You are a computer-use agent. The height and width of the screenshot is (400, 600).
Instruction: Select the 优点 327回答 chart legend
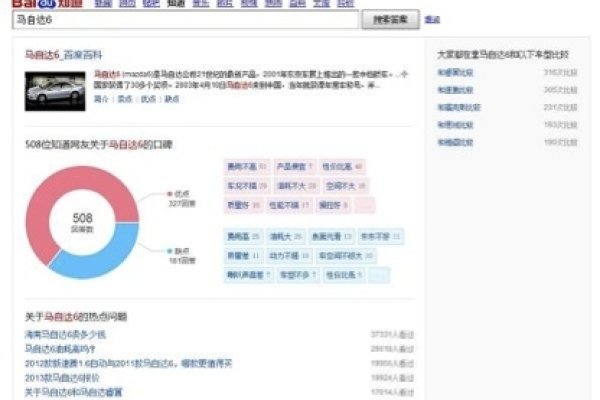pyautogui.click(x=182, y=199)
